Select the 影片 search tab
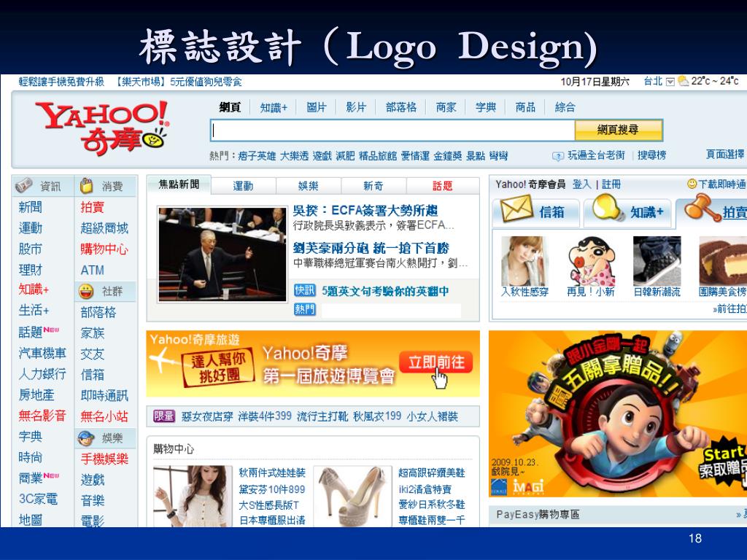 [x=356, y=107]
